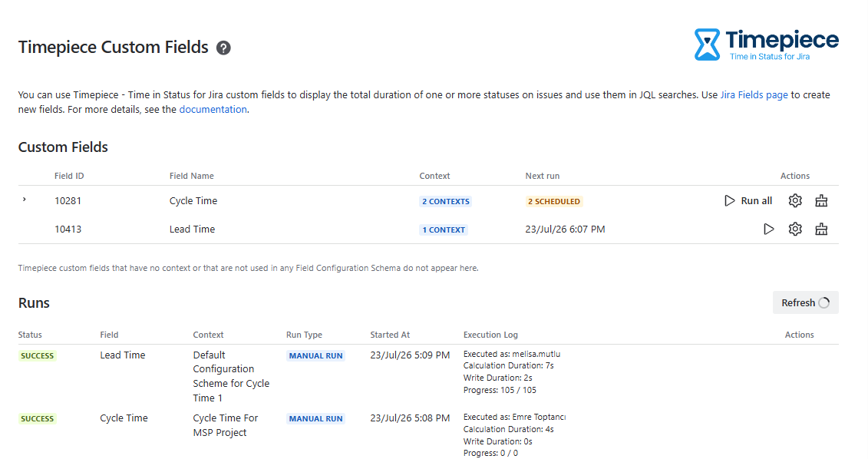The width and height of the screenshot is (868, 459).
Task: Click the Execution Log column header
Action: coord(490,335)
